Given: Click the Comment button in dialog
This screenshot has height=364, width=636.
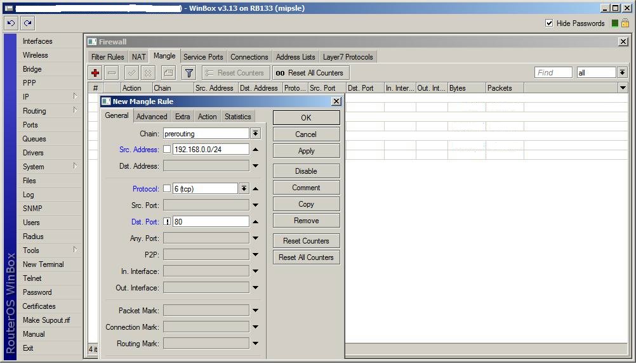Looking at the screenshot, I should (x=306, y=188).
